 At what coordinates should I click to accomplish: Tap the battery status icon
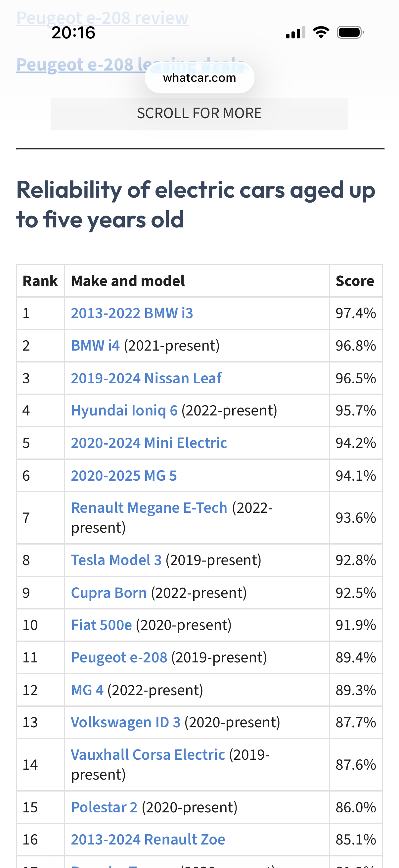pyautogui.click(x=350, y=33)
